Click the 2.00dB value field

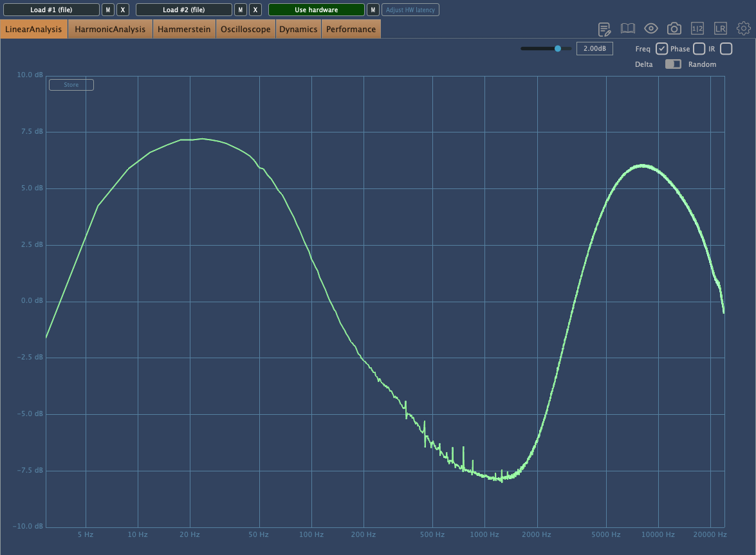tap(595, 49)
